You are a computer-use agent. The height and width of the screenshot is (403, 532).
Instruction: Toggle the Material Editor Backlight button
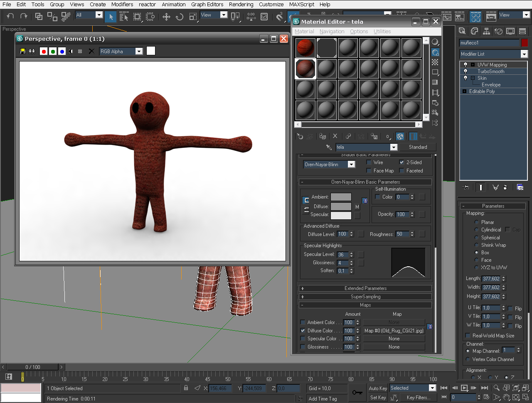pyautogui.click(x=435, y=52)
